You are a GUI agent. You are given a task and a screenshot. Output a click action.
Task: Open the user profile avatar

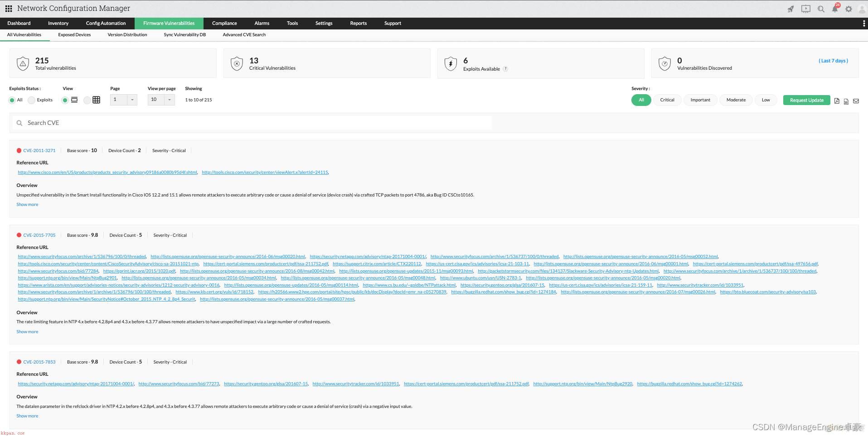[862, 9]
